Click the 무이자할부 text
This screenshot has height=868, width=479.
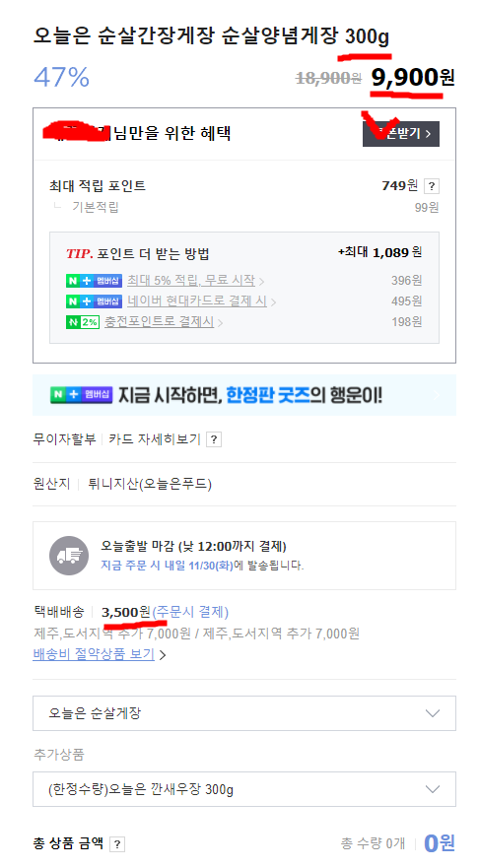(64, 439)
